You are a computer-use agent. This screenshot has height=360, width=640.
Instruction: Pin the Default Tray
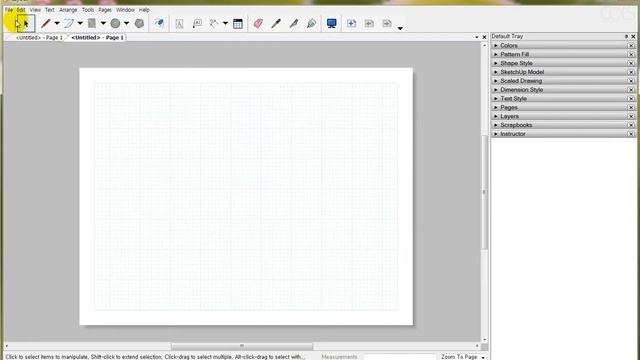click(x=626, y=36)
